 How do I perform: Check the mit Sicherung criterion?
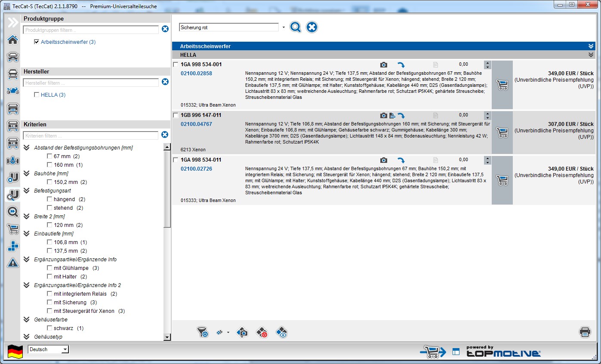pos(50,302)
